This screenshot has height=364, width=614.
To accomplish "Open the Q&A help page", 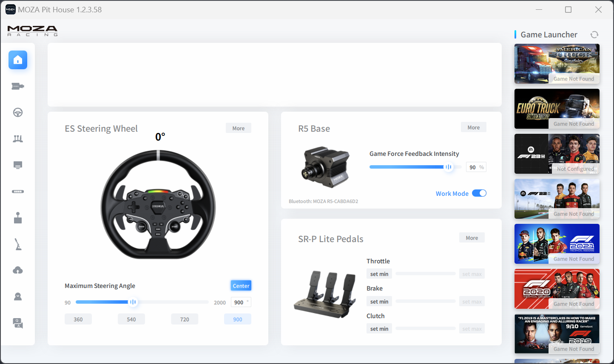I will (17, 323).
